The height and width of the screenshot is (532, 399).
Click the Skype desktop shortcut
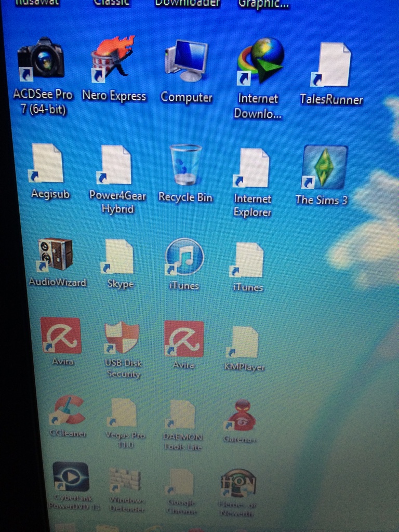(x=118, y=257)
